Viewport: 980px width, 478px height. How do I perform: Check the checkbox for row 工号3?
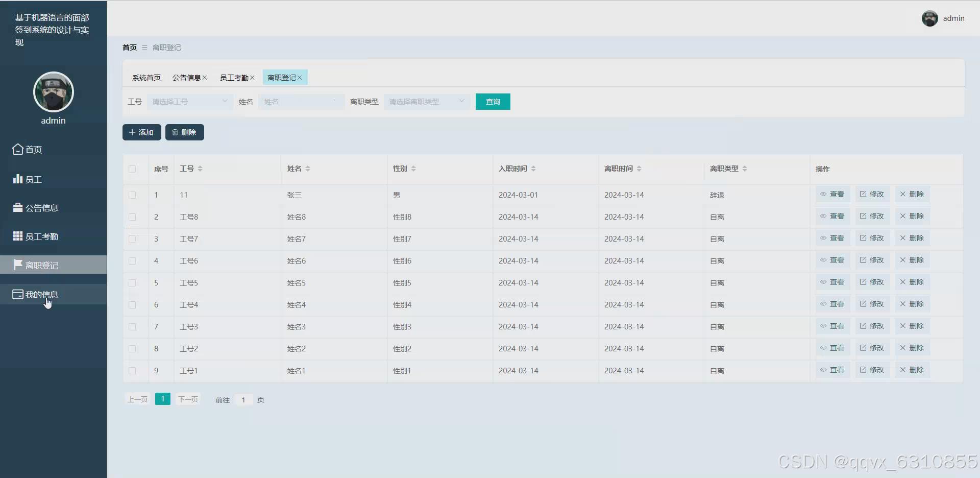pyautogui.click(x=132, y=327)
